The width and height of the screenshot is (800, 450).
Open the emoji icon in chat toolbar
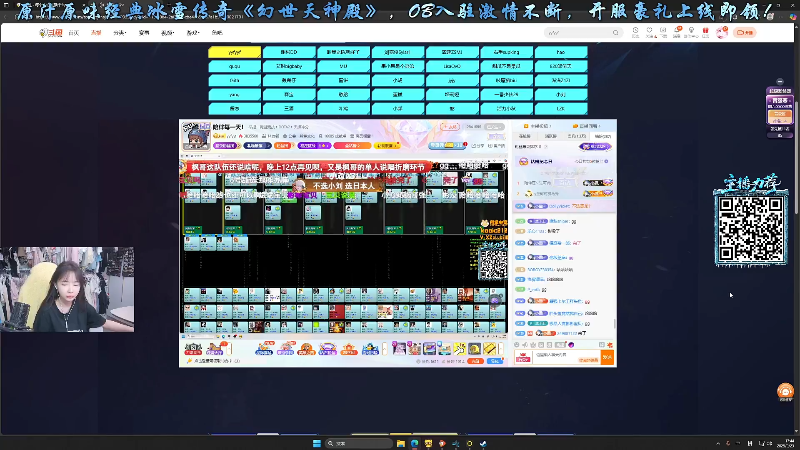pyautogui.click(x=516, y=345)
